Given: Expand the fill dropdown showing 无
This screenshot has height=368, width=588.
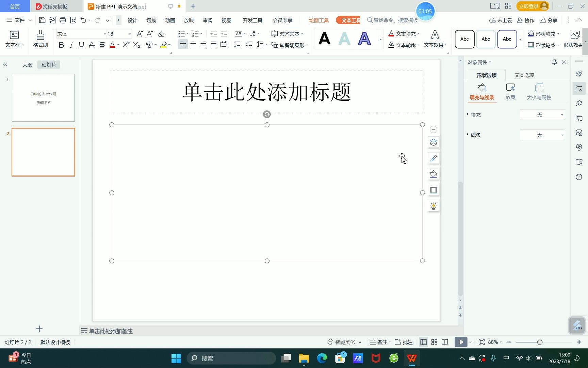Looking at the screenshot, I should coord(542,115).
